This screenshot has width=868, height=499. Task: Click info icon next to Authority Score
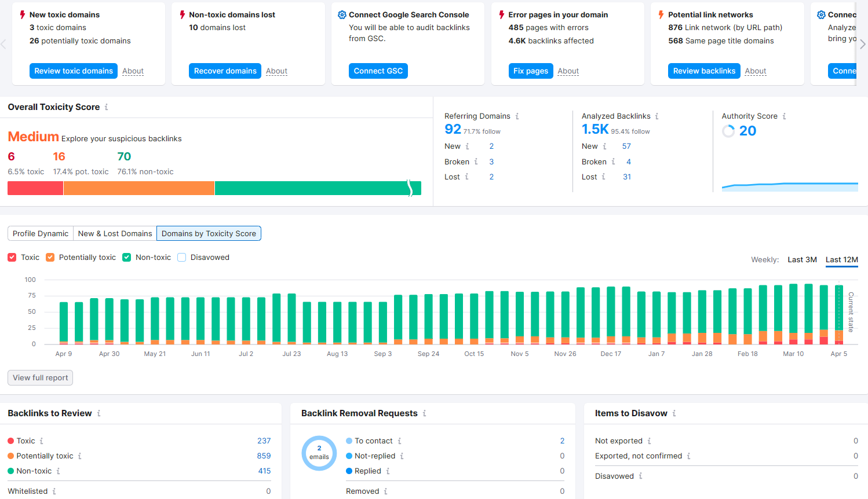(784, 116)
